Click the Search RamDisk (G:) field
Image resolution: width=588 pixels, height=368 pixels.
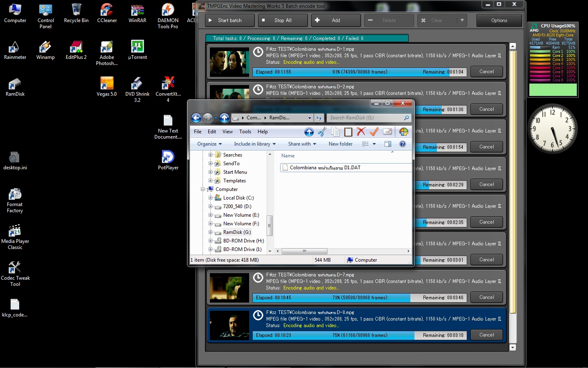coord(369,118)
